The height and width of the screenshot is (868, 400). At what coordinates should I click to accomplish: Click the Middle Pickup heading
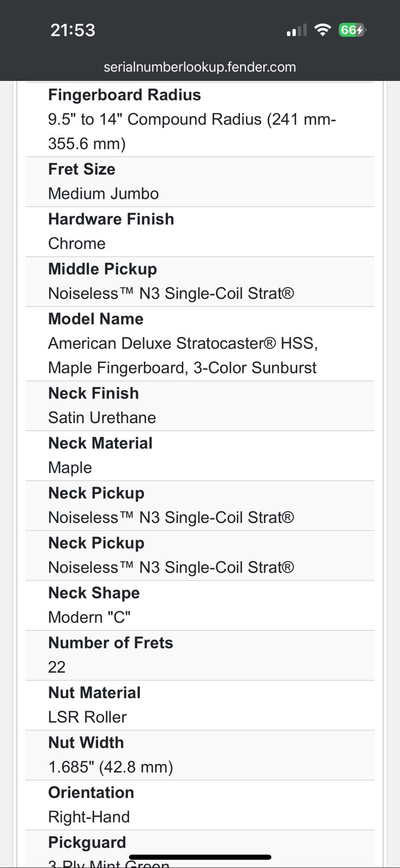tap(102, 269)
